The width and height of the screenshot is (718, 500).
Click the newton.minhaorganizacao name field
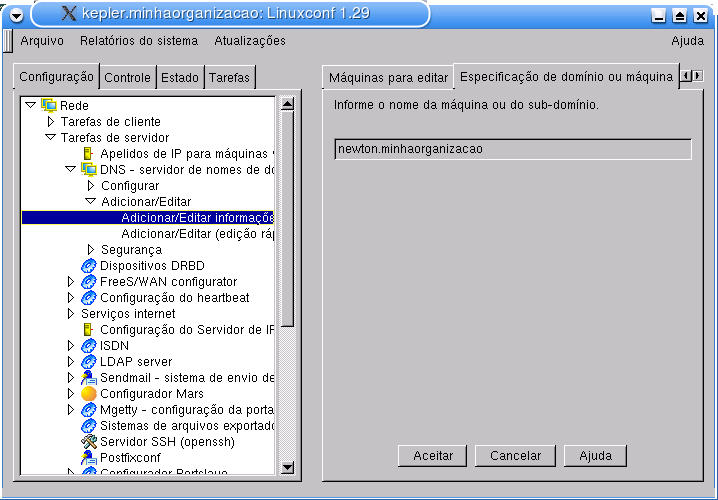click(513, 149)
